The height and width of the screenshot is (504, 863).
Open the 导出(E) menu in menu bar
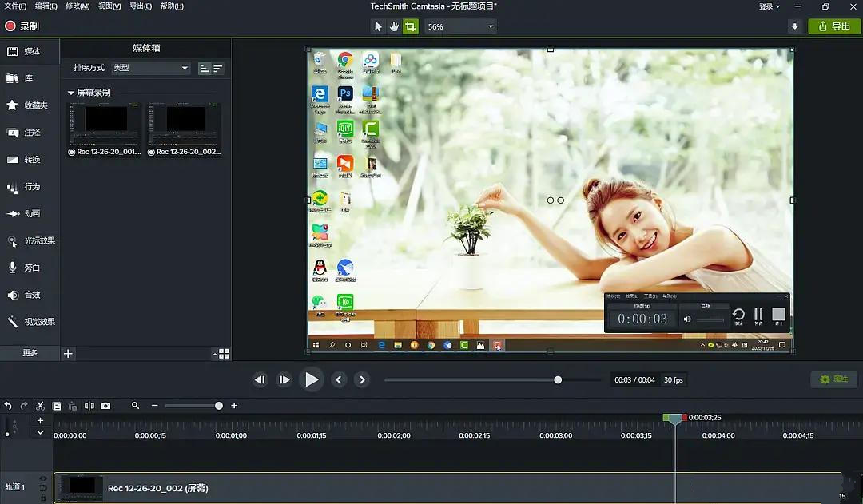click(x=141, y=6)
